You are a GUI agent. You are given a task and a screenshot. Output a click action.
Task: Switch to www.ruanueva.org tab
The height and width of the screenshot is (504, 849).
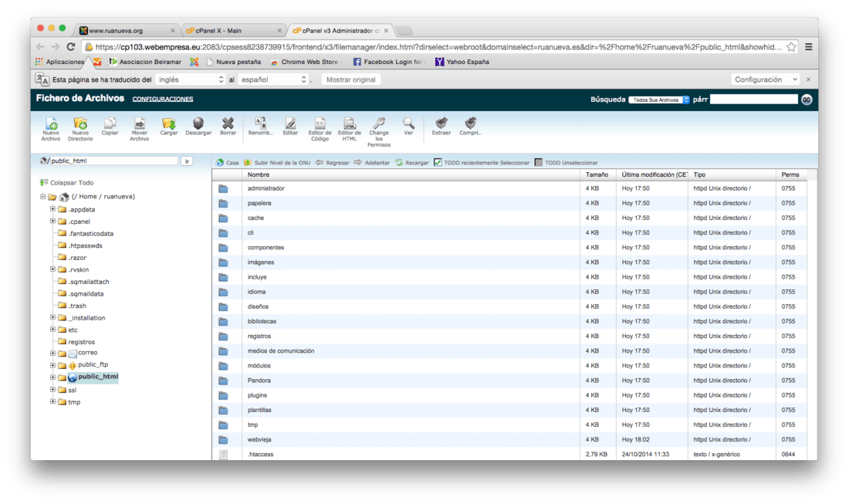(128, 30)
